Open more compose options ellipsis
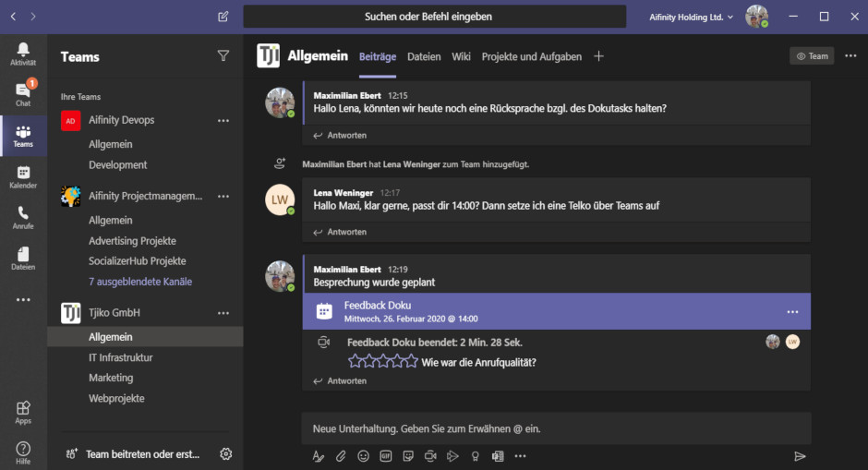This screenshot has width=868, height=470. [521, 456]
